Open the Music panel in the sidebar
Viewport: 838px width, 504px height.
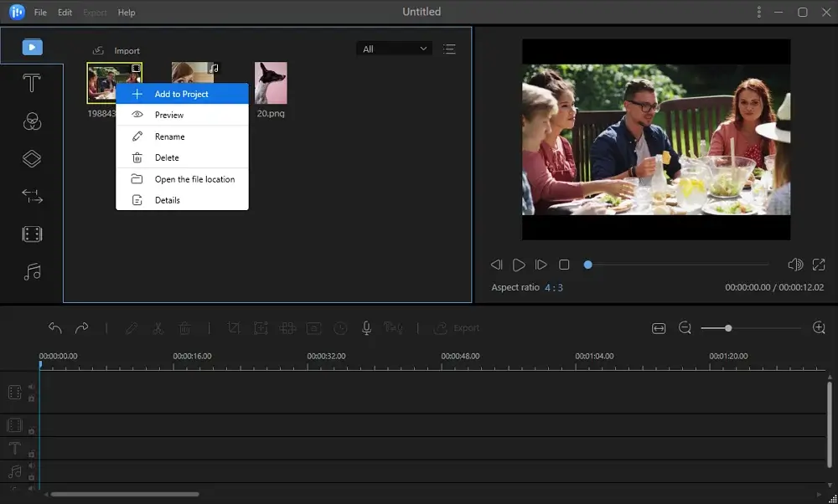point(32,271)
